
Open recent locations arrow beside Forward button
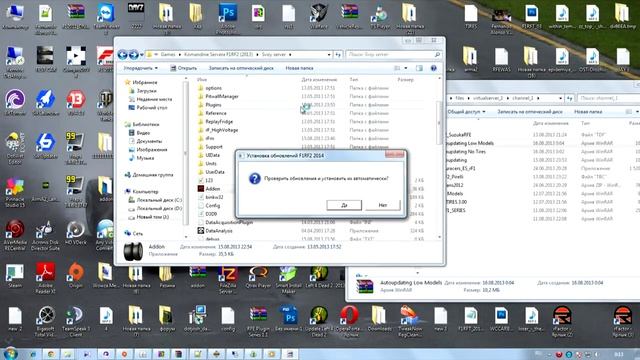142,55
